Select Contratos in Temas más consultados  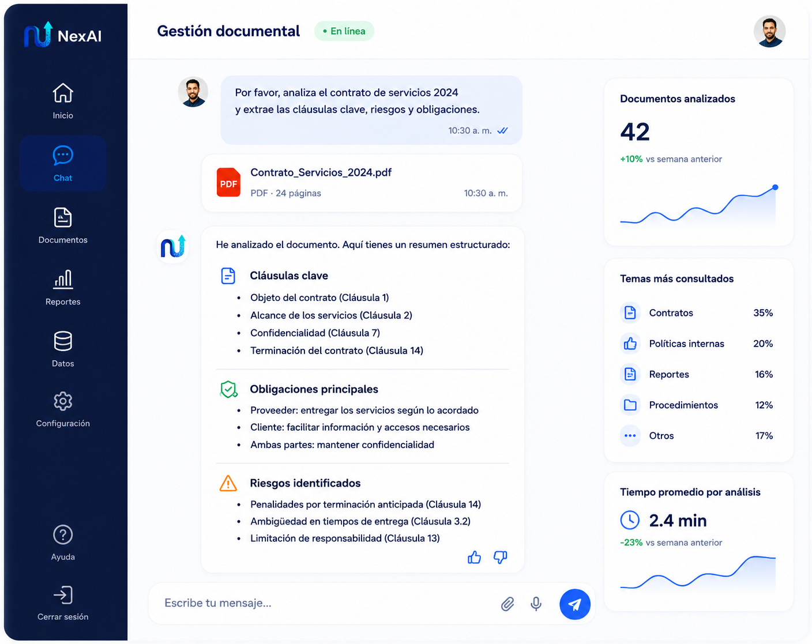point(697,312)
